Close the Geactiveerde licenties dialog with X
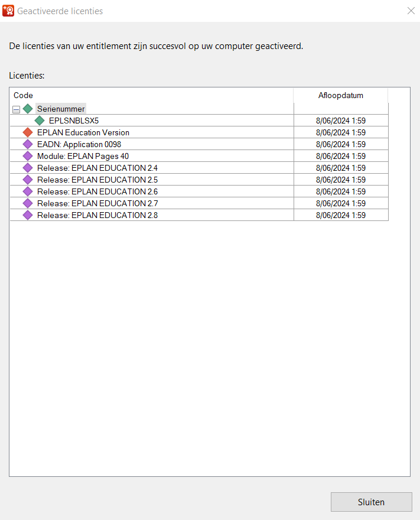420x520 pixels. 411,11
